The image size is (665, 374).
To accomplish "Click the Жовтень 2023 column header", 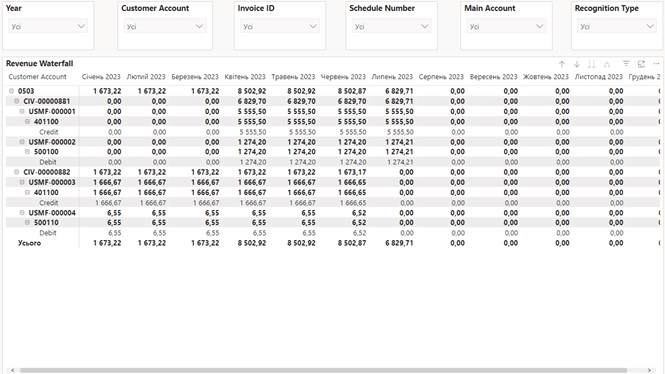I will (x=545, y=77).
